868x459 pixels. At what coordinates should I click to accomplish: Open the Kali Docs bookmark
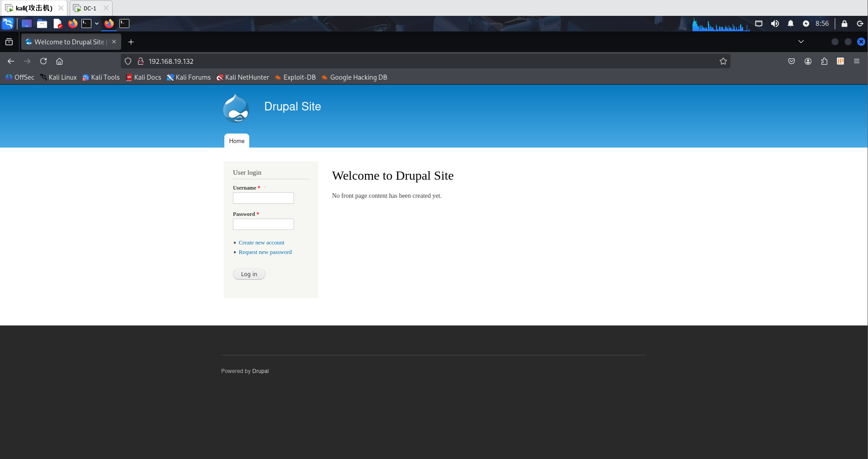click(x=143, y=77)
